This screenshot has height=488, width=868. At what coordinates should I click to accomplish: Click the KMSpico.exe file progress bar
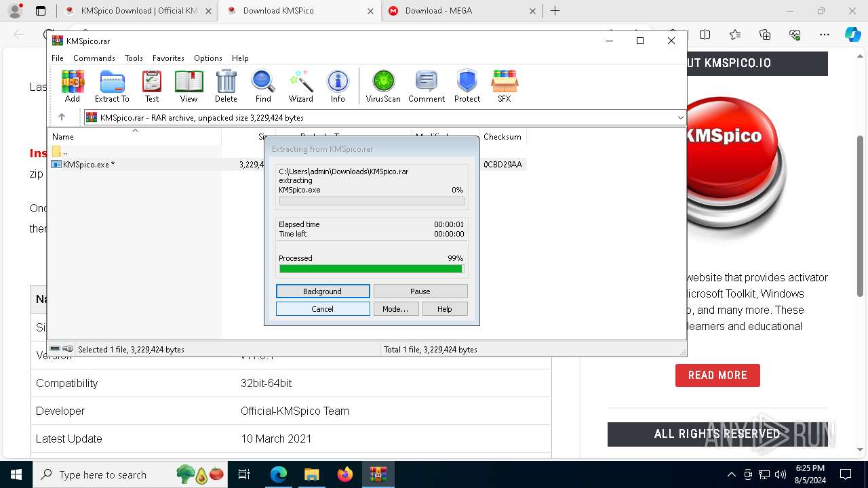tap(372, 201)
